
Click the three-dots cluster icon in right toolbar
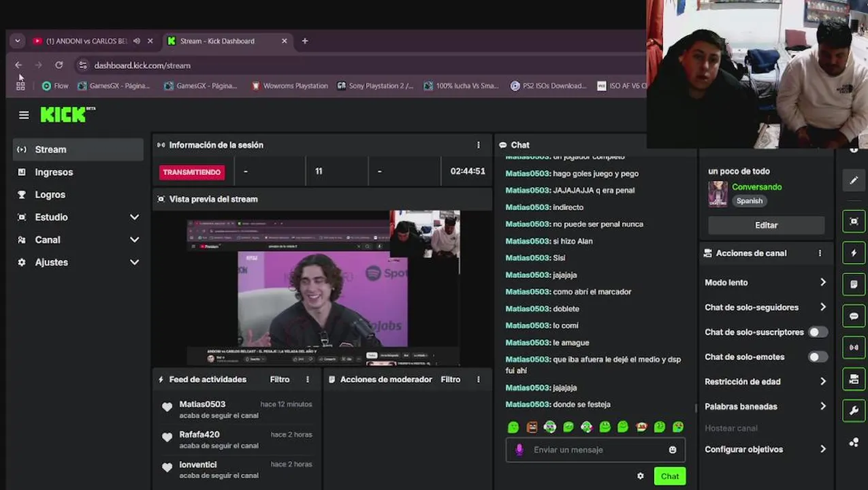pyautogui.click(x=854, y=442)
